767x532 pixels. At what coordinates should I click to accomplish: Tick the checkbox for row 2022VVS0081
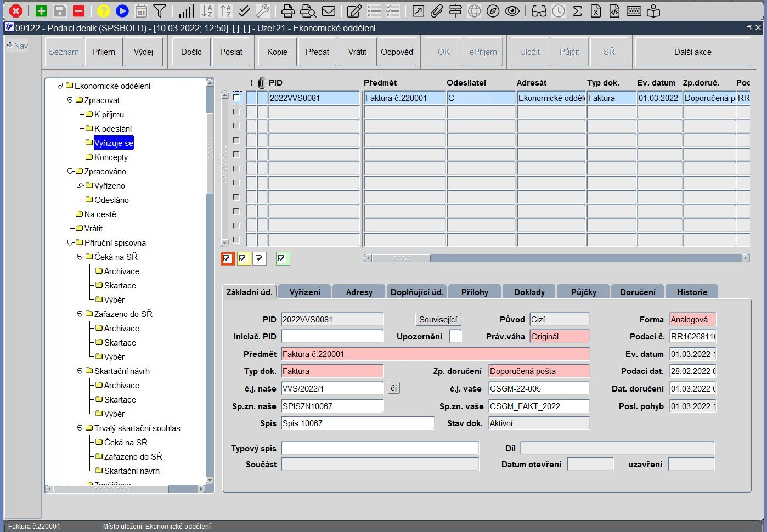pos(236,98)
